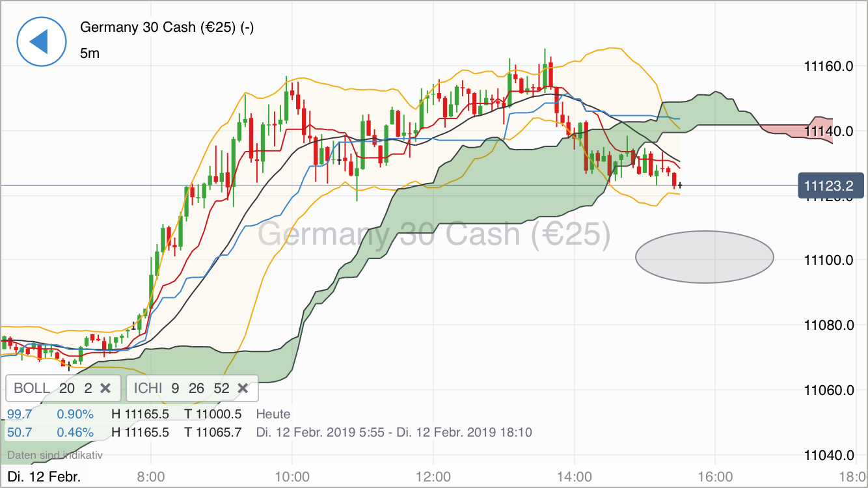Click the 11140.0 price axis level
The image size is (868, 488).
pos(829,130)
